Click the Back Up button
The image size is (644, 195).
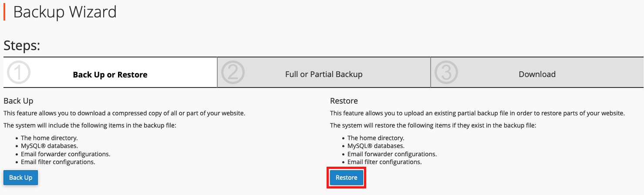pos(21,178)
